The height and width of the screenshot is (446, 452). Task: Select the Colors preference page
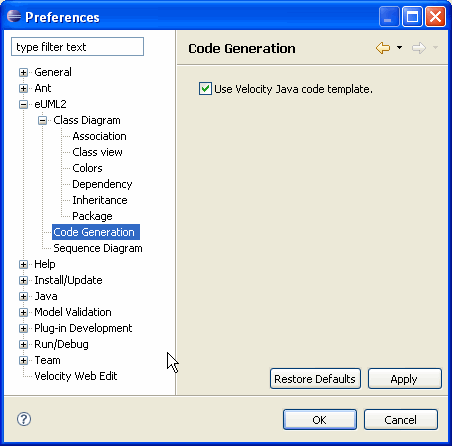(87, 168)
